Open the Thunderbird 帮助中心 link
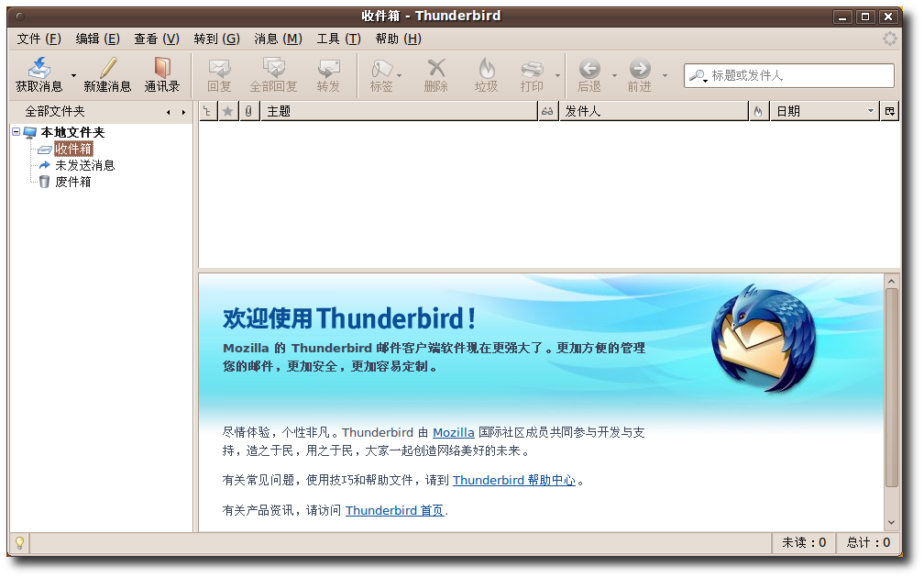This screenshot has height=578, width=924. [x=514, y=480]
